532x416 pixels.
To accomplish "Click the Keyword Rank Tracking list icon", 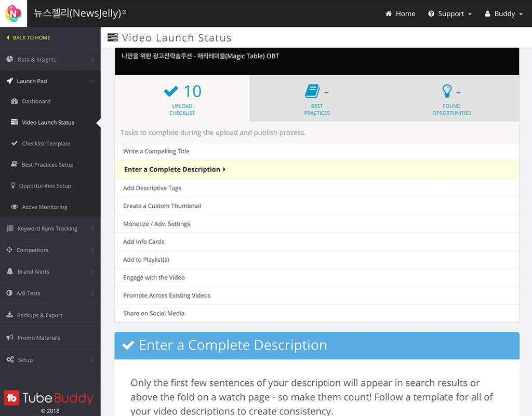I will 10,228.
